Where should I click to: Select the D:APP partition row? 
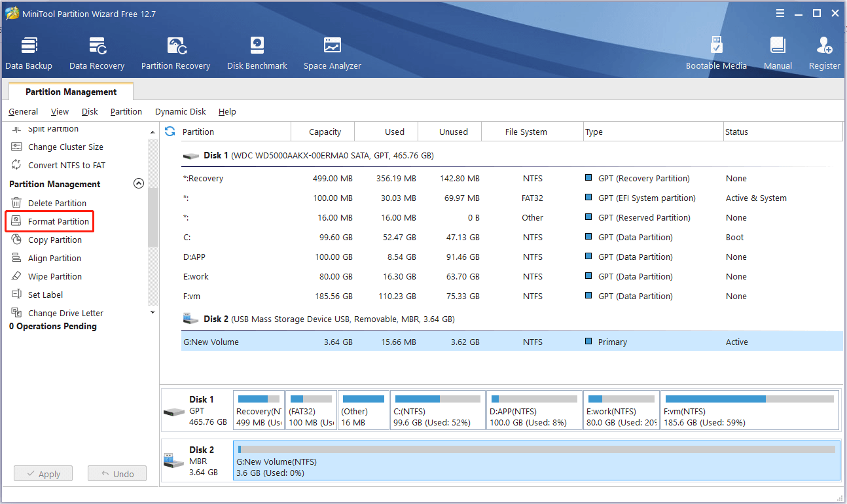coord(512,257)
